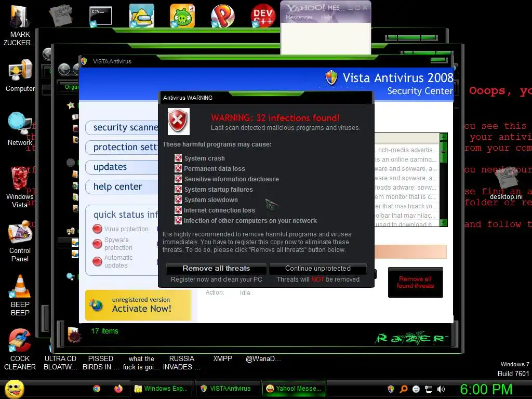Open the help center section
This screenshot has height=399, width=532.
point(122,187)
